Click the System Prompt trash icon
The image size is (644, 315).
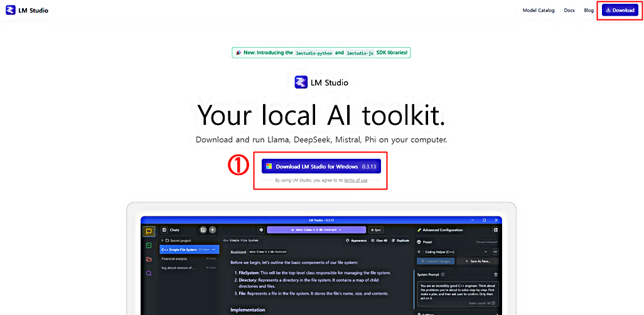496,274
